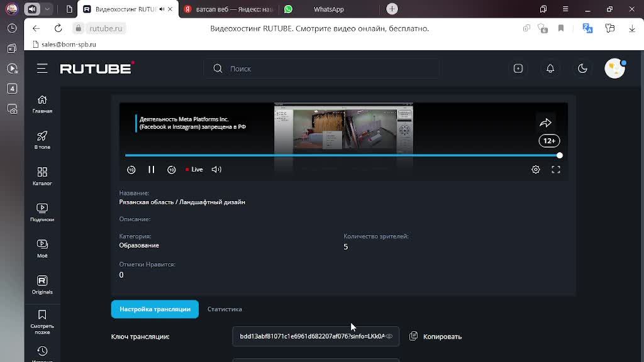Image resolution: width=644 pixels, height=362 pixels.
Task: Enter fullscreen player mode
Action: [556, 170]
